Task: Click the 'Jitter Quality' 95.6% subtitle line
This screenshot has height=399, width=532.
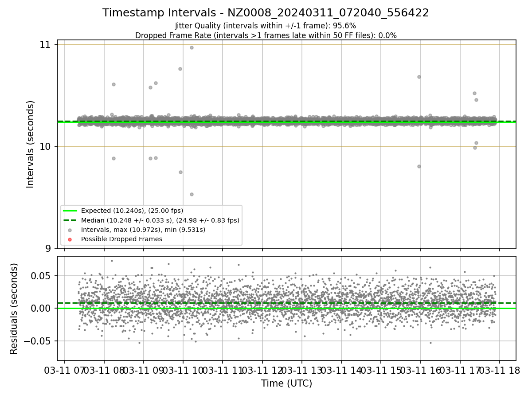Action: click(266, 26)
